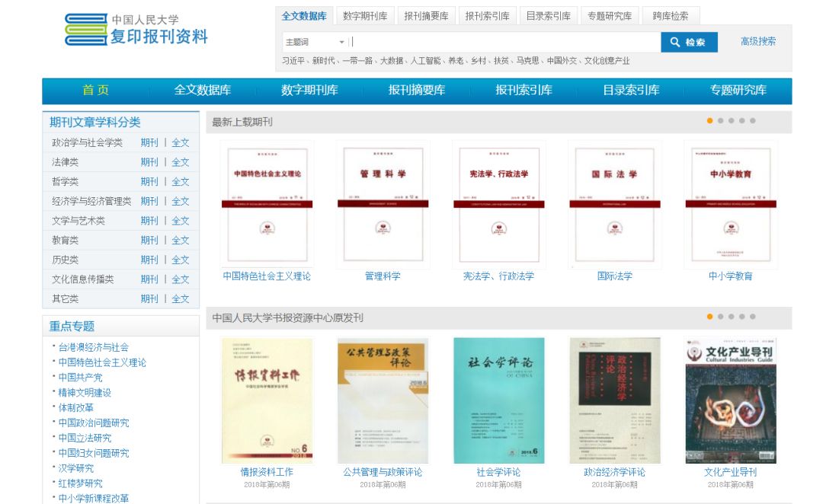Click the 大数据 hot keyword

tap(392, 61)
